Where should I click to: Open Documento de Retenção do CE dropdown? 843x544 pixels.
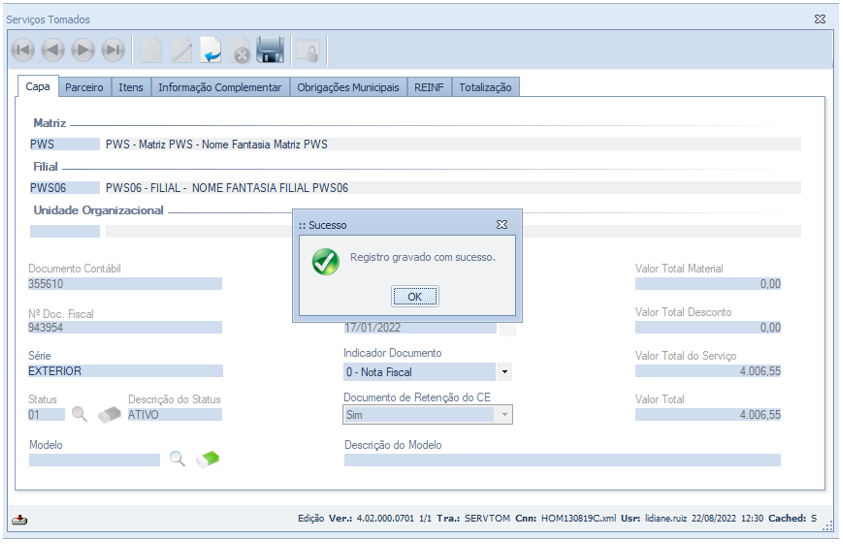pos(504,414)
